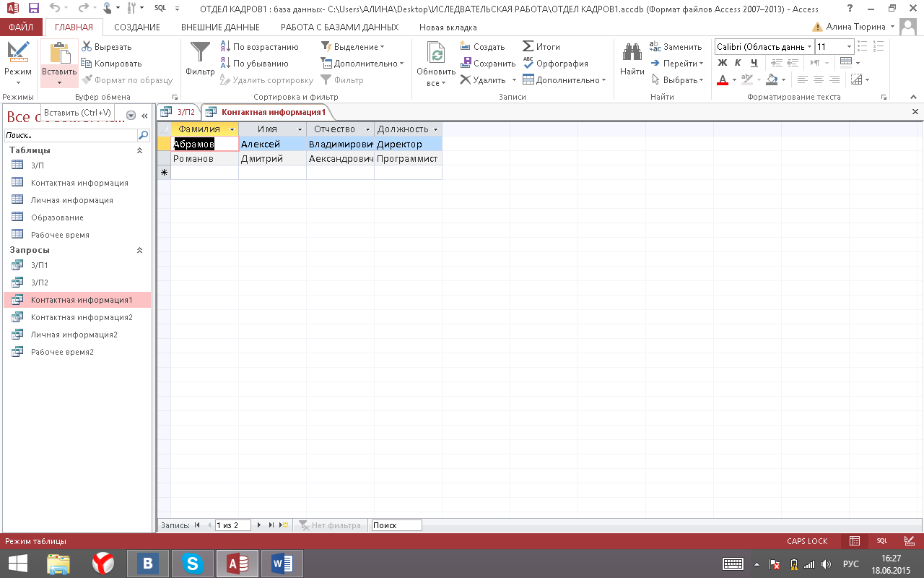Click background fill color bucket
Image resolution: width=924 pixels, height=578 pixels.
pyautogui.click(x=772, y=80)
